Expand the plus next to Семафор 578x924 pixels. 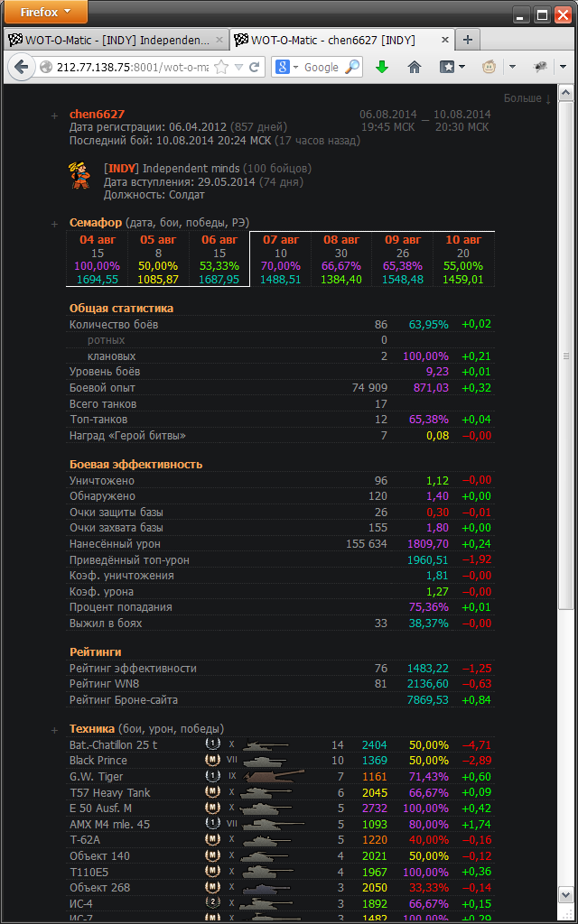55,223
